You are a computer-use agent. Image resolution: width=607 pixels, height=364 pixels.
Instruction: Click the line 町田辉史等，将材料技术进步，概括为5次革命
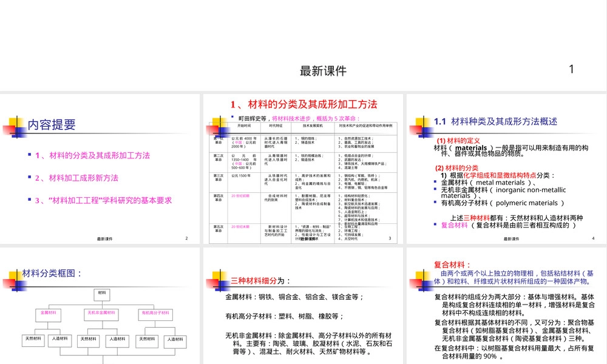(x=299, y=118)
